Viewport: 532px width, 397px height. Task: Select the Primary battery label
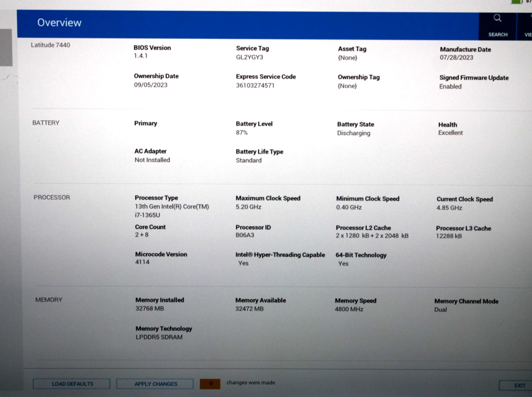145,123
